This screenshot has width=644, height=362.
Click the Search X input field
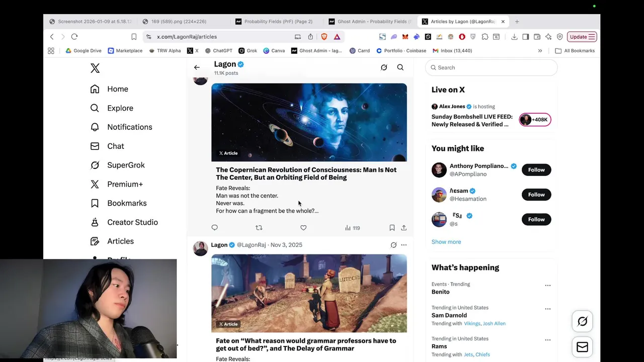tap(492, 67)
